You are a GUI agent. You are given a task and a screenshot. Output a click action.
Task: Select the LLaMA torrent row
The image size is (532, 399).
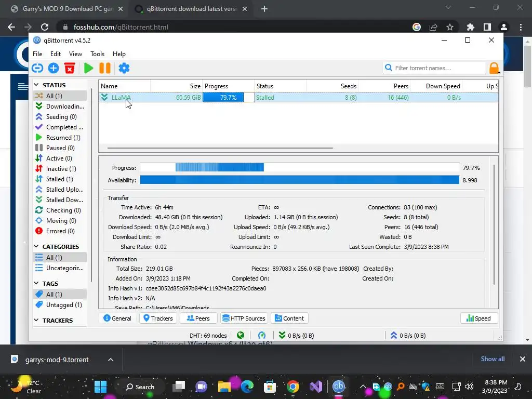[299, 97]
